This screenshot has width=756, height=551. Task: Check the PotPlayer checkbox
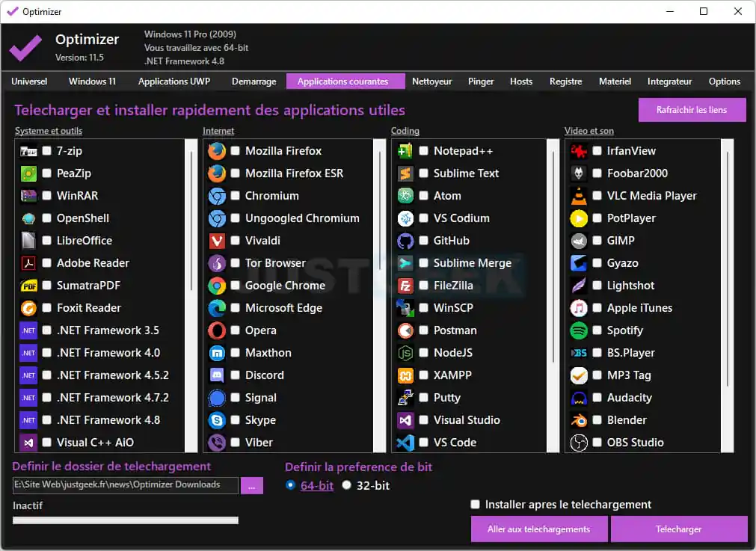pyautogui.click(x=597, y=218)
